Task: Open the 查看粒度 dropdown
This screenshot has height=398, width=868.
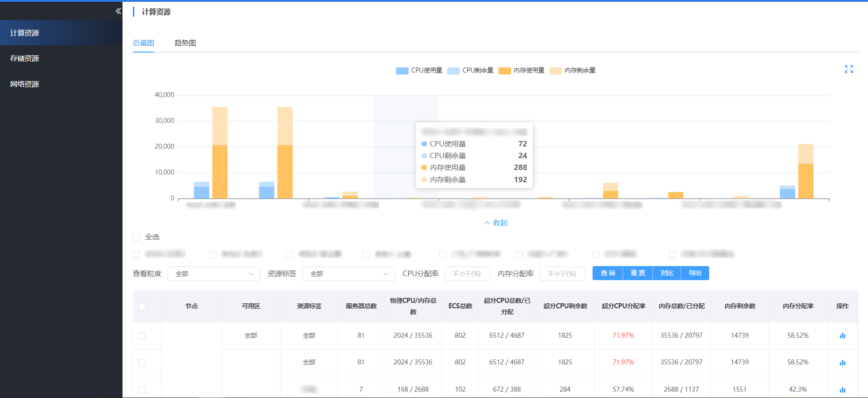Action: click(214, 274)
